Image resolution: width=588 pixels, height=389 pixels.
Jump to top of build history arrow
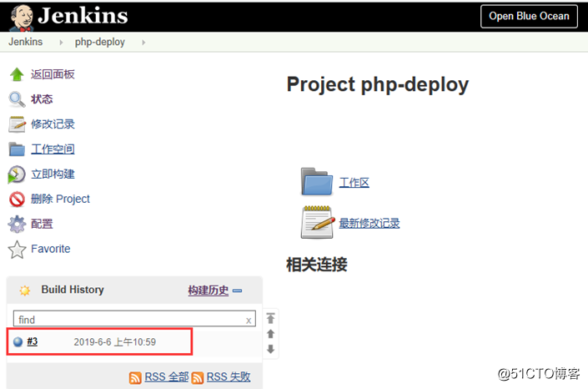click(271, 318)
